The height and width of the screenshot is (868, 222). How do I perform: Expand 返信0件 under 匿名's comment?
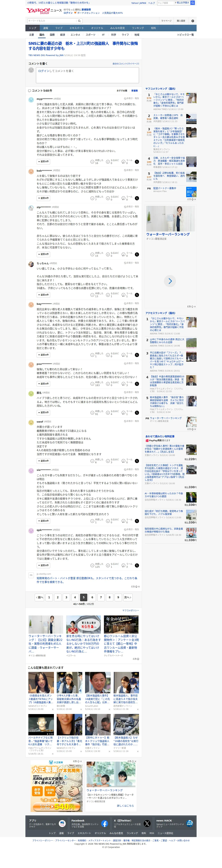click(43, 413)
